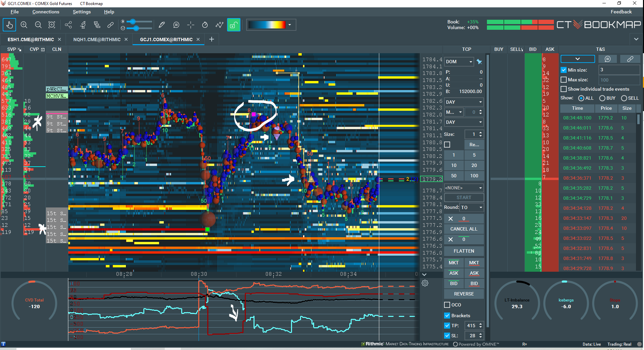
Task: Open the Round TO dropdown
Action: pos(472,207)
